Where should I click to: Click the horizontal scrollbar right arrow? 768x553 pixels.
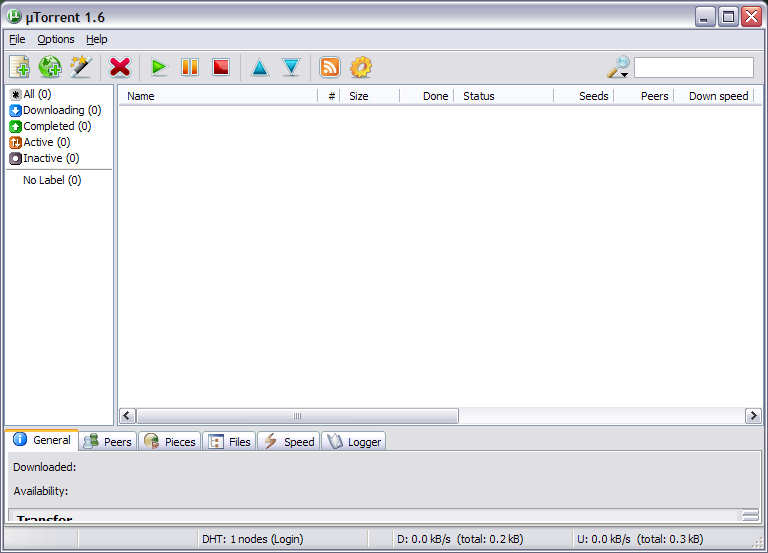(x=753, y=415)
